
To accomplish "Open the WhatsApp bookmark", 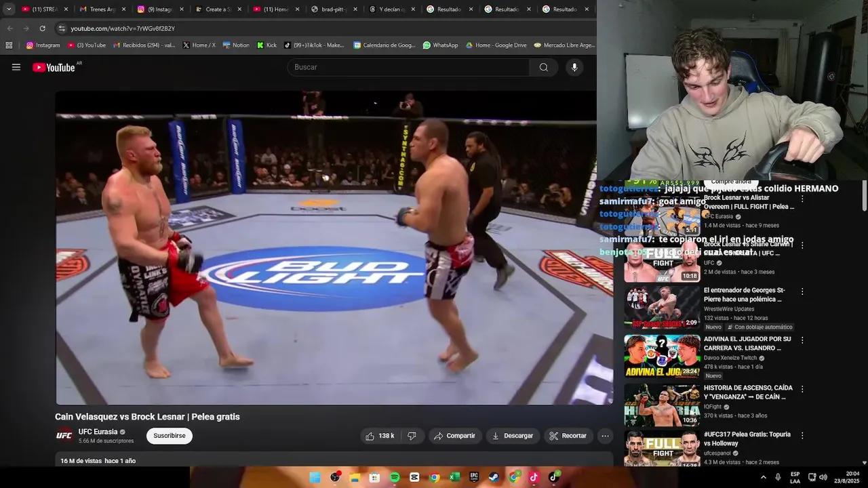I will tap(441, 45).
